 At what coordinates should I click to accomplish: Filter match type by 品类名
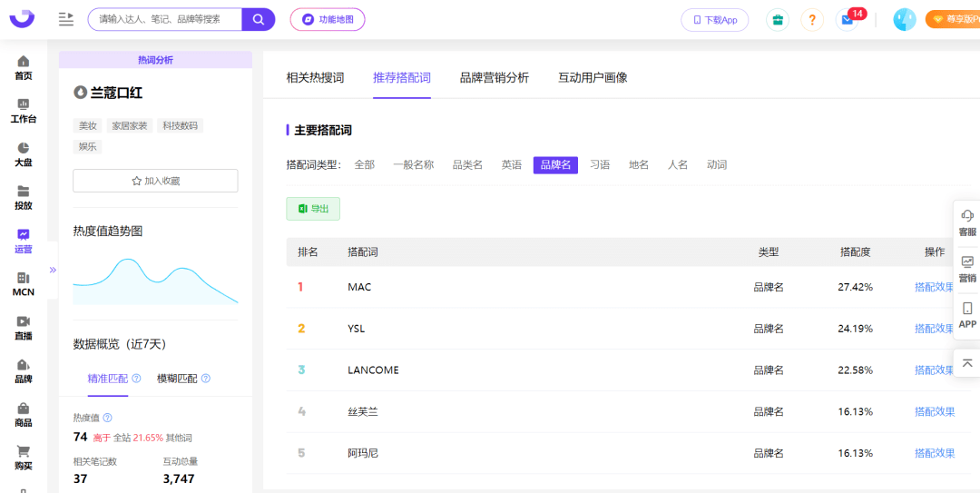(467, 165)
